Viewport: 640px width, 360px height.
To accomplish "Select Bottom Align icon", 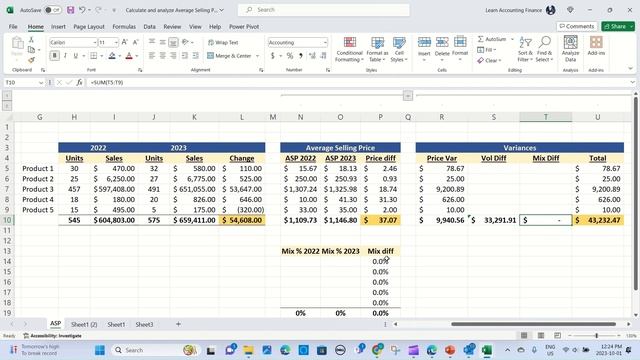I will 173,42.
